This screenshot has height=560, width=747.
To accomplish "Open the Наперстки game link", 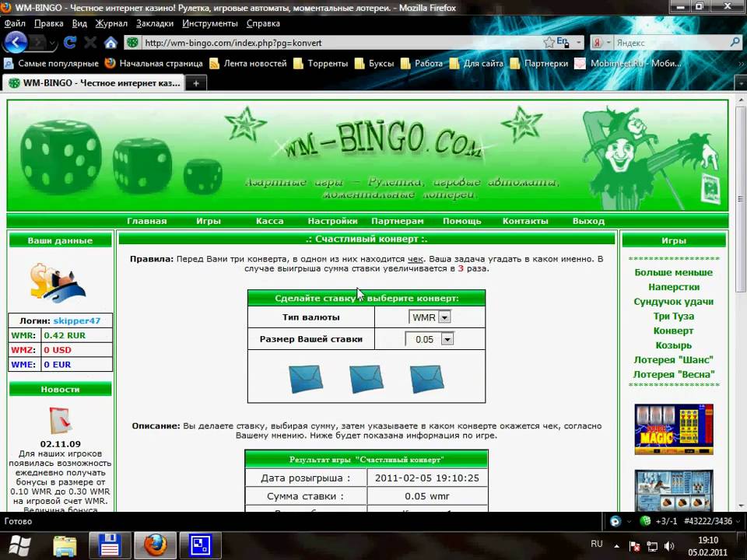I will pyautogui.click(x=673, y=287).
